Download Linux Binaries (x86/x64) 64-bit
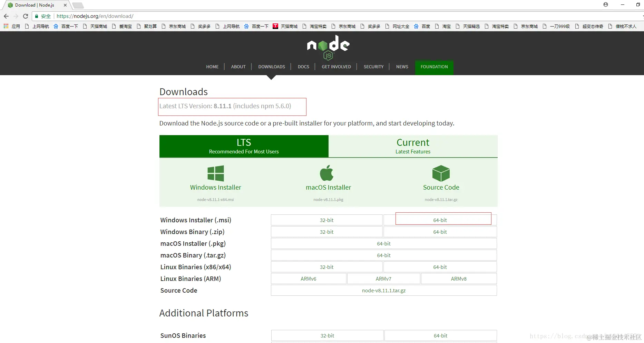 pyautogui.click(x=440, y=267)
